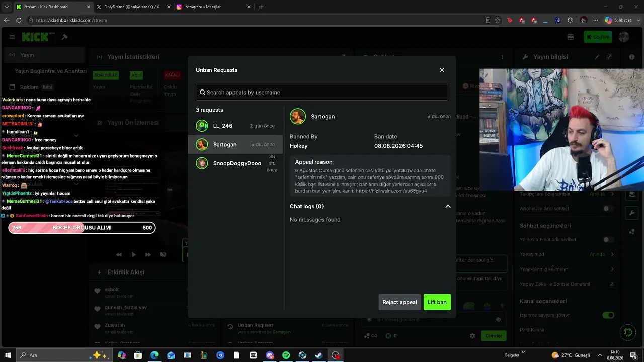Open the wrench settings sidebar icon

tap(632, 213)
